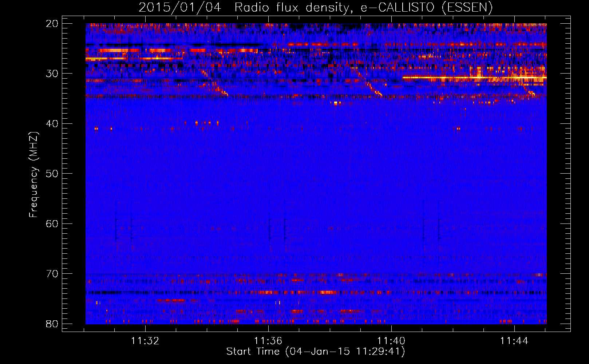Click the 50 frequency tick label
Screen dimensions: 589x364
point(52,174)
